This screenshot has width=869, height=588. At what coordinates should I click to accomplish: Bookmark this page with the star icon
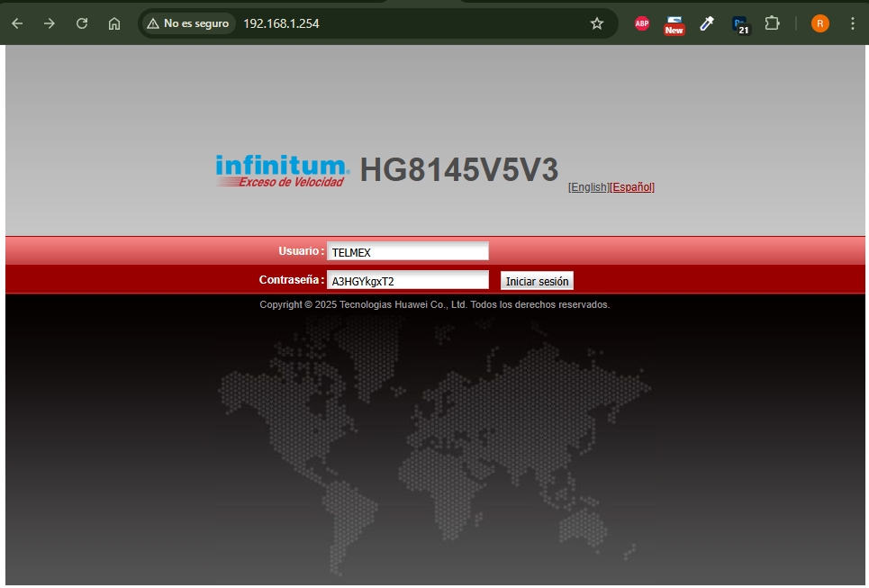(596, 23)
